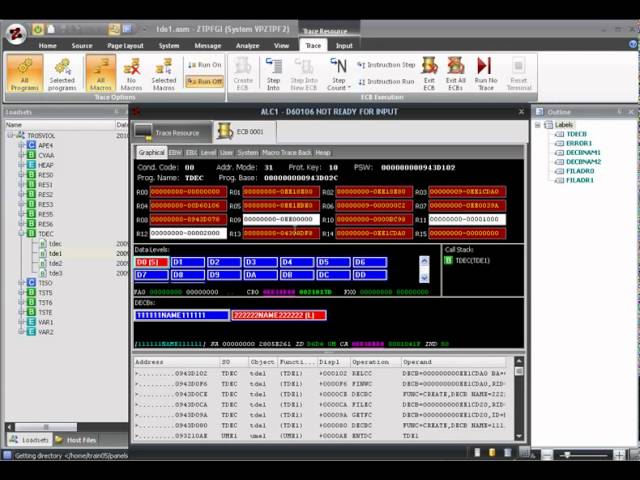This screenshot has width=640, height=480.
Task: Select tde3 under TDEC
Action: [56, 273]
